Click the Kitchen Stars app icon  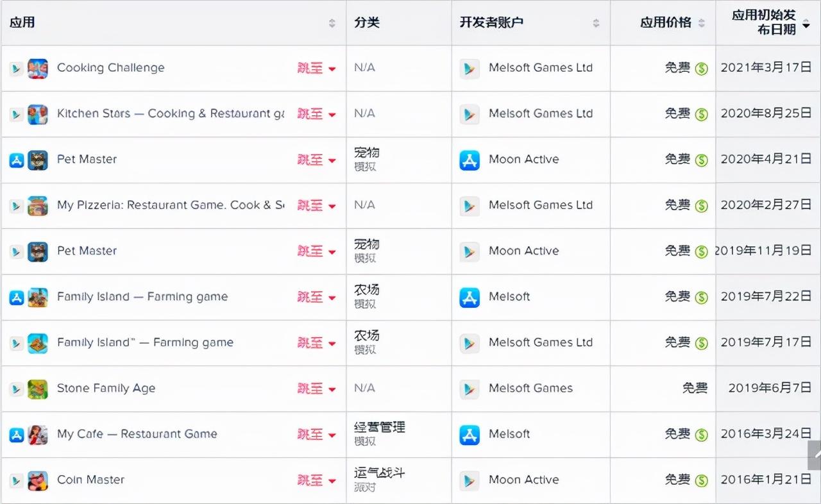[38, 114]
